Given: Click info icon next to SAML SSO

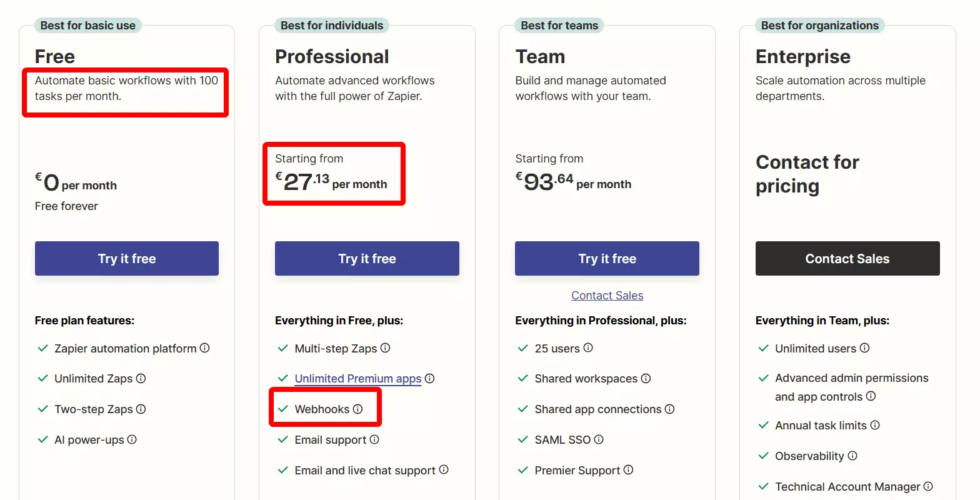Looking at the screenshot, I should (x=598, y=439).
